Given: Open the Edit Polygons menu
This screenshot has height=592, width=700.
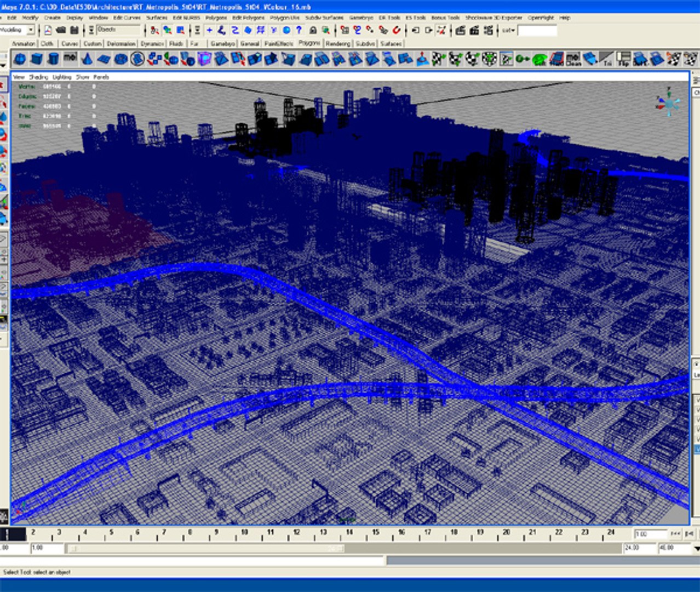Looking at the screenshot, I should [248, 18].
